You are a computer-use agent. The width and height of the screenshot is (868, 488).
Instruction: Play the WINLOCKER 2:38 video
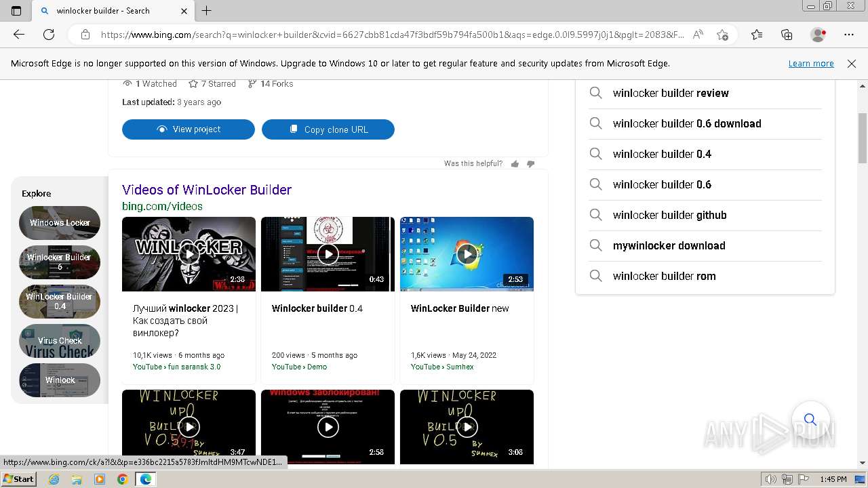point(189,254)
